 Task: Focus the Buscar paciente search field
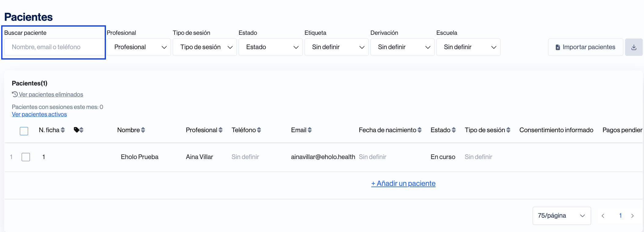(54, 47)
